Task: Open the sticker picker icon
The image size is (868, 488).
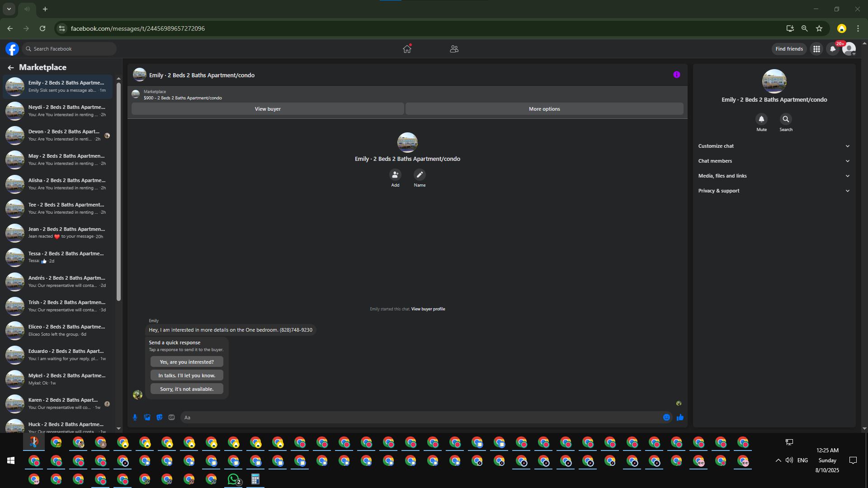Action: [x=159, y=418]
